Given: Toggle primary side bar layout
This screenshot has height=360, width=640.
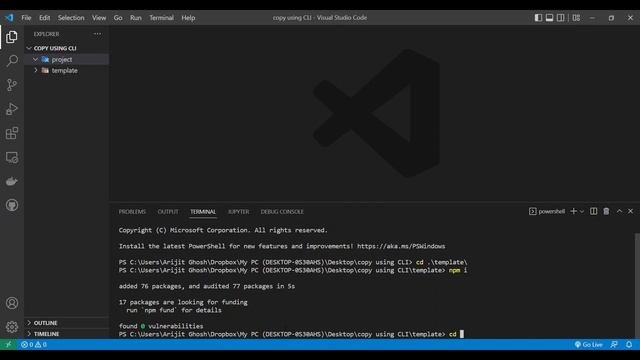Looking at the screenshot, I should click(x=538, y=18).
